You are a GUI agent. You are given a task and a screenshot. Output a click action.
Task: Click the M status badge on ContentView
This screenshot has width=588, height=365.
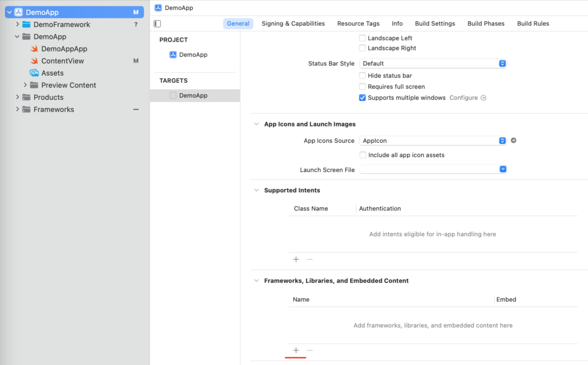[x=136, y=61]
